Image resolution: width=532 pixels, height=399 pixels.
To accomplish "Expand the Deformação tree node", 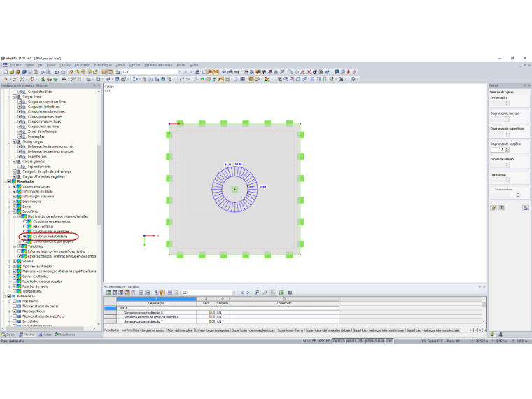I will 10,202.
